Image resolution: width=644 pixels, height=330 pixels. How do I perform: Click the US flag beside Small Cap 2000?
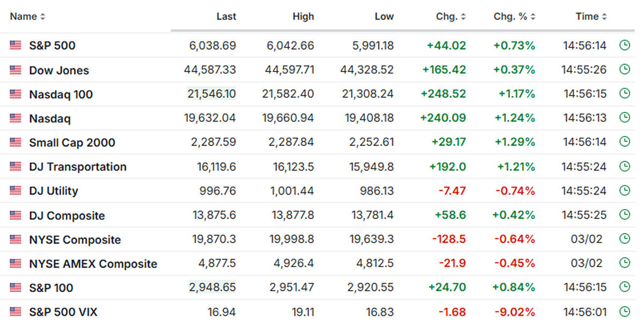coord(16,142)
